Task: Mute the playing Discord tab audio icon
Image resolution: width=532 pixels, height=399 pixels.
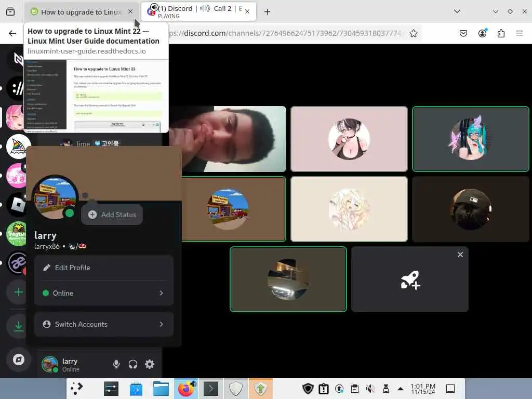Action: point(154,7)
